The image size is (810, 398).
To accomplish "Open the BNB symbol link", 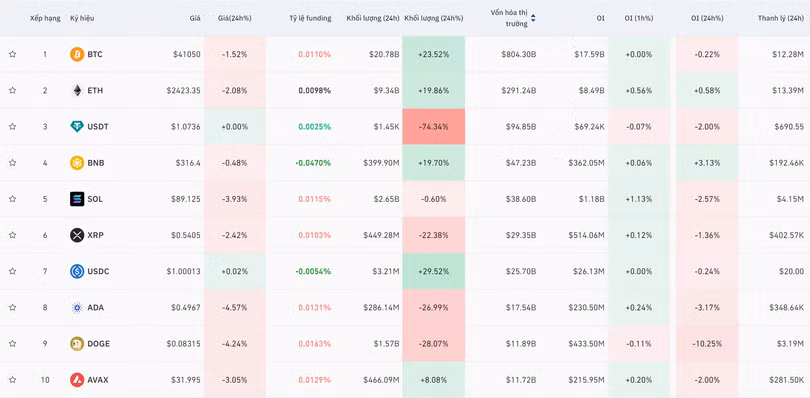I will tap(96, 163).
